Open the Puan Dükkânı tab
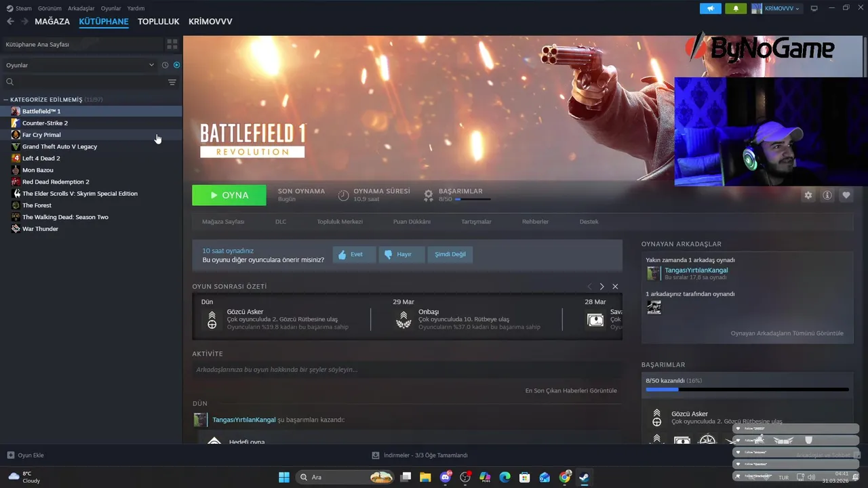868x488 pixels. (x=412, y=222)
